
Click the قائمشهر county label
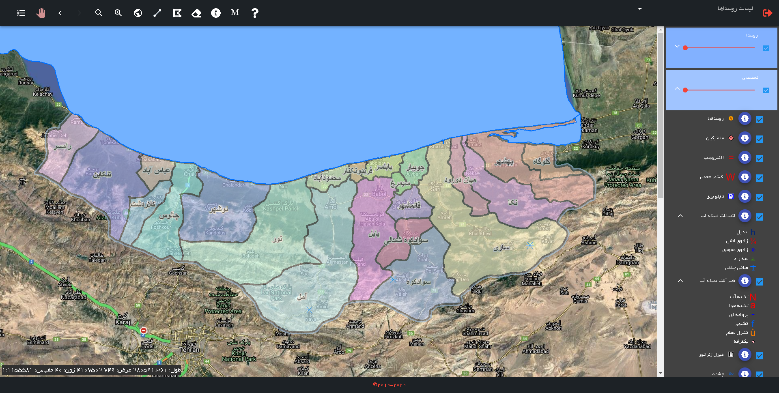click(409, 205)
